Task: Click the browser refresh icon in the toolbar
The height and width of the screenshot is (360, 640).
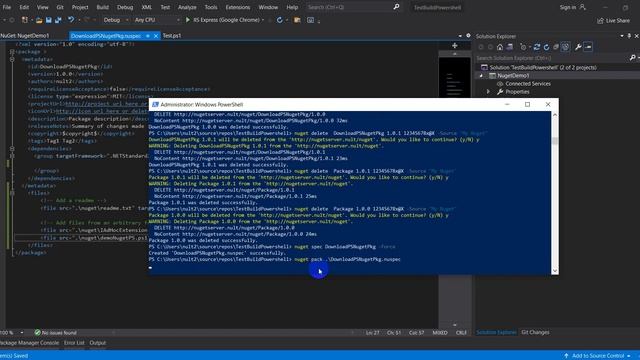Action: coord(280,20)
